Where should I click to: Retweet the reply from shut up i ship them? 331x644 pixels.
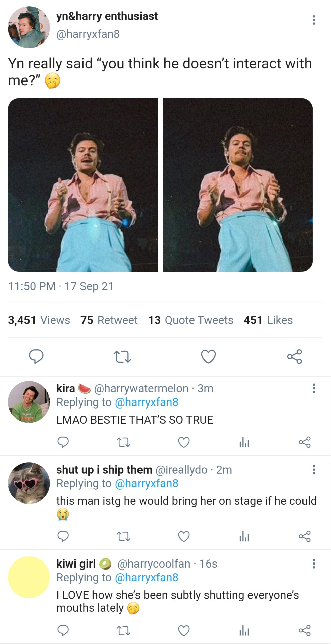[123, 537]
